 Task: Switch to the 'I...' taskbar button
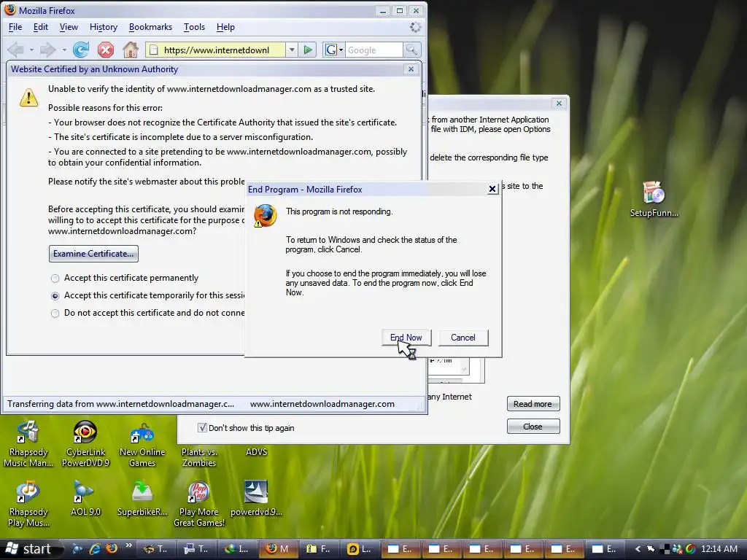pos(238,549)
